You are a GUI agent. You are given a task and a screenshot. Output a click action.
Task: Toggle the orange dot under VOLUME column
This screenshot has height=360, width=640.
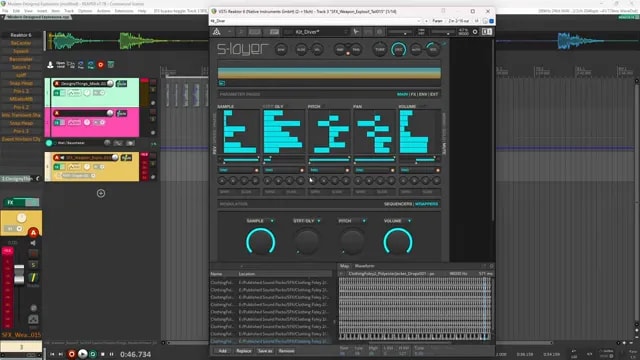(438, 170)
